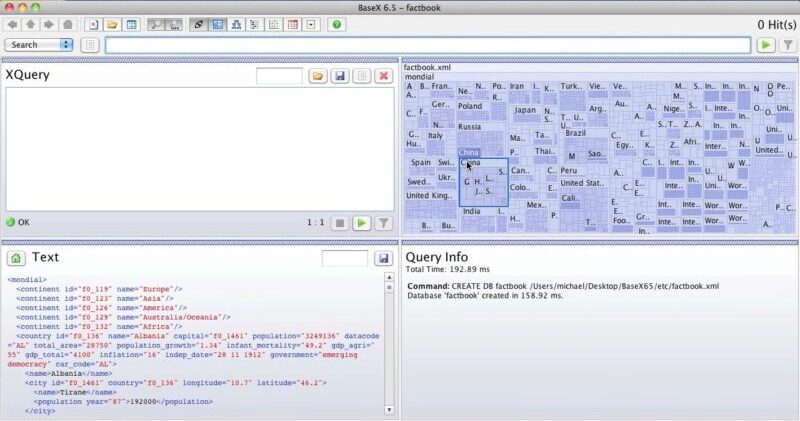Toggle real-time filtering toolbar icon

click(x=174, y=24)
